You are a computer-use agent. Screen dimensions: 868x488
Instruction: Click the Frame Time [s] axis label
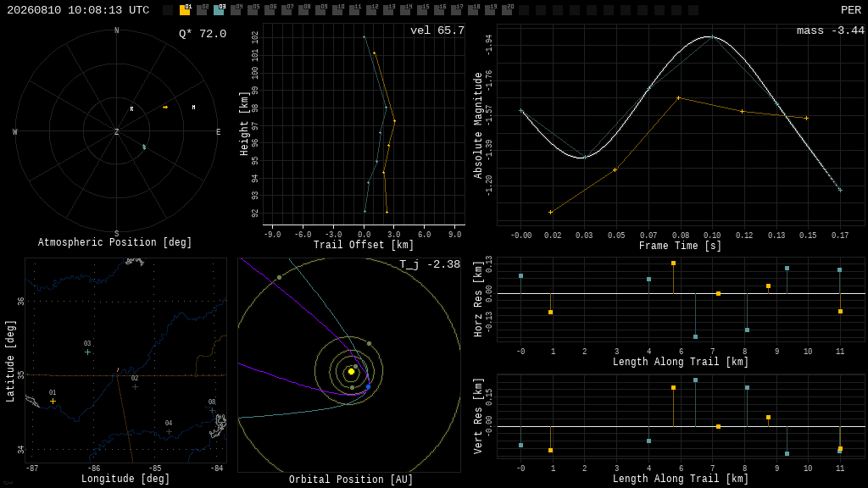click(681, 245)
